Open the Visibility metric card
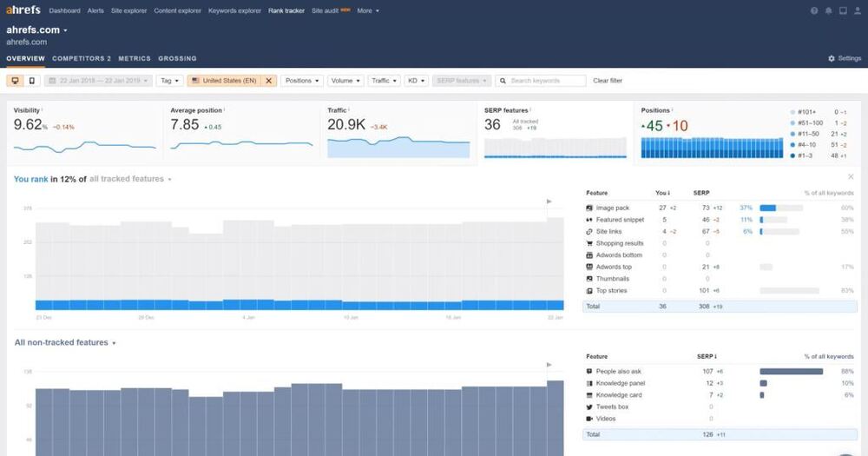This screenshot has width=868, height=456. coord(85,132)
